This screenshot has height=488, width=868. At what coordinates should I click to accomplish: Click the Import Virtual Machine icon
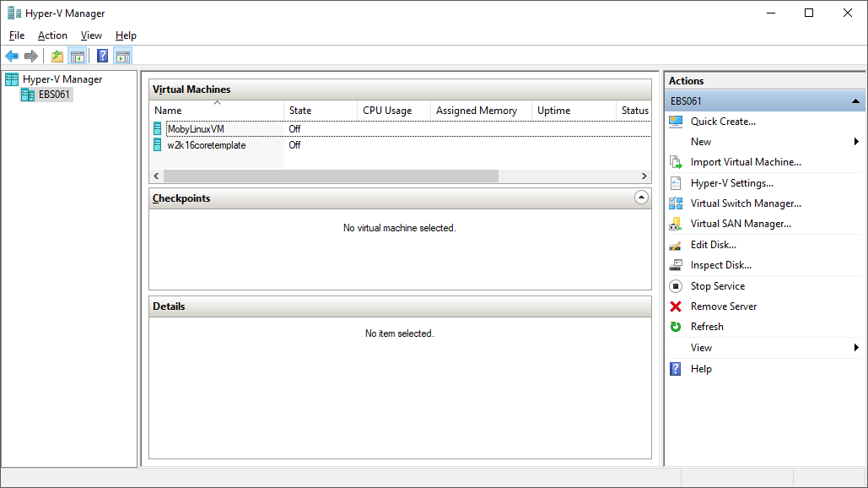coord(676,162)
